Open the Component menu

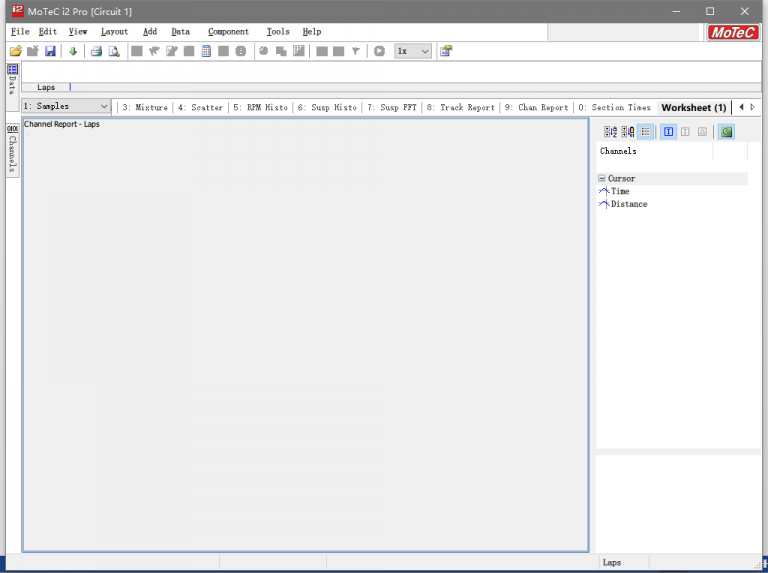228,32
